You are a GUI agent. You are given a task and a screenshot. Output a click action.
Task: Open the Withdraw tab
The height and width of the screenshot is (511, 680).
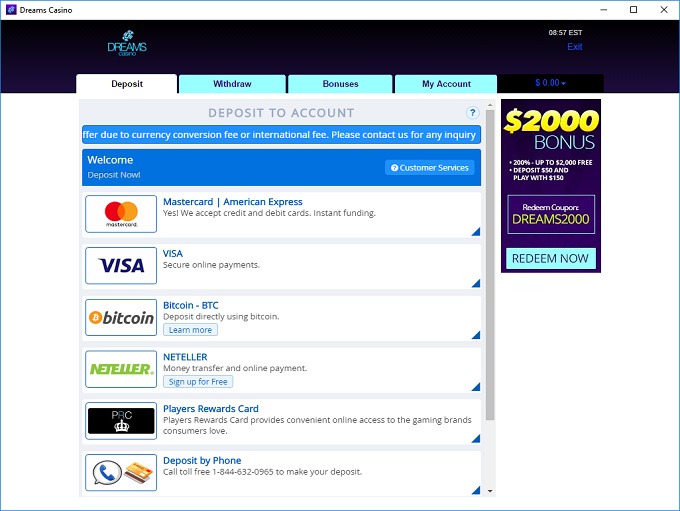232,84
